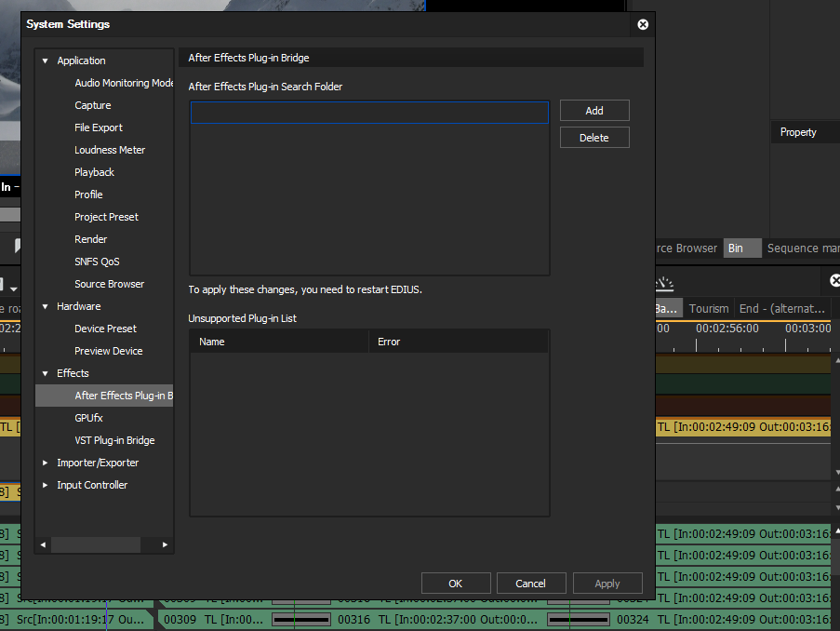840x631 pixels.
Task: Click Add to add plug-in search folder
Action: tap(594, 111)
